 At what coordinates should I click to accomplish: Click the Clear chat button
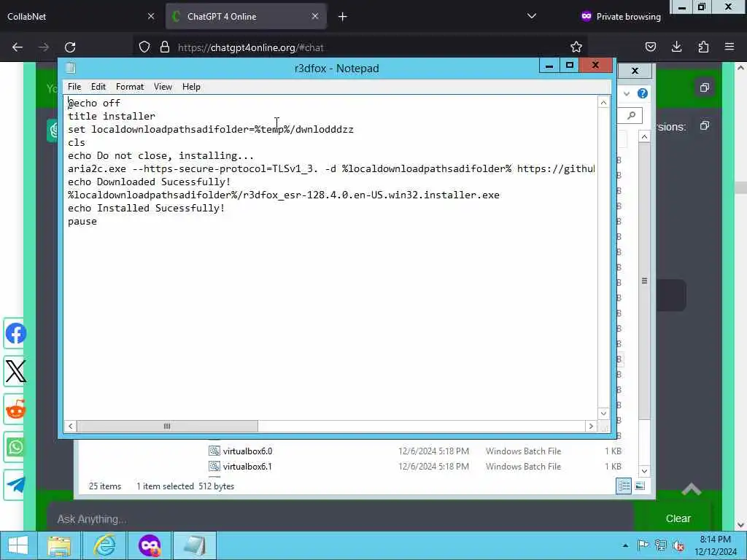click(678, 518)
